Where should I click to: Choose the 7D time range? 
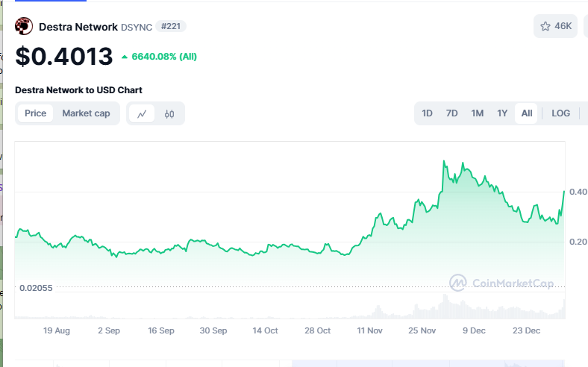452,113
